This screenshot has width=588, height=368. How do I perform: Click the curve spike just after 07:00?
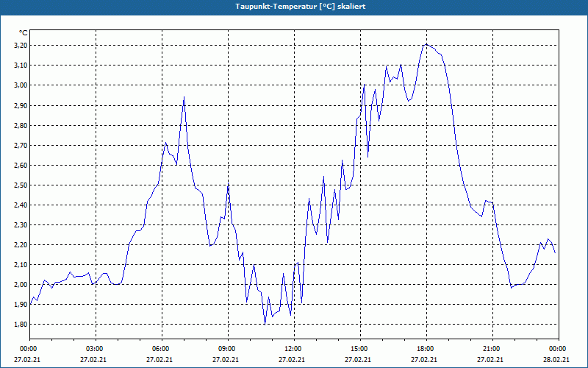click(x=184, y=97)
